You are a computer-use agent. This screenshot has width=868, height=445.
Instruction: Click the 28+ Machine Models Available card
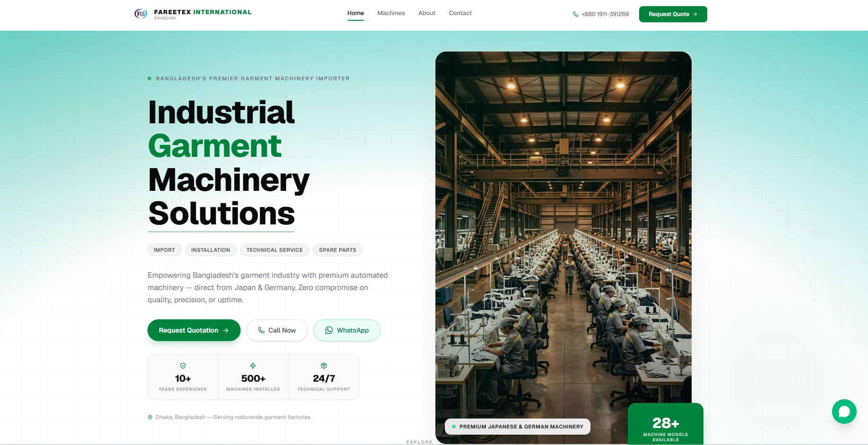coord(665,424)
